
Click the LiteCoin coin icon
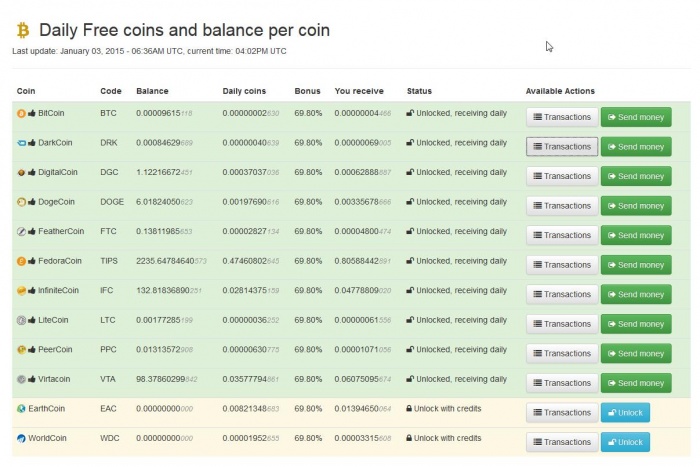[21, 320]
